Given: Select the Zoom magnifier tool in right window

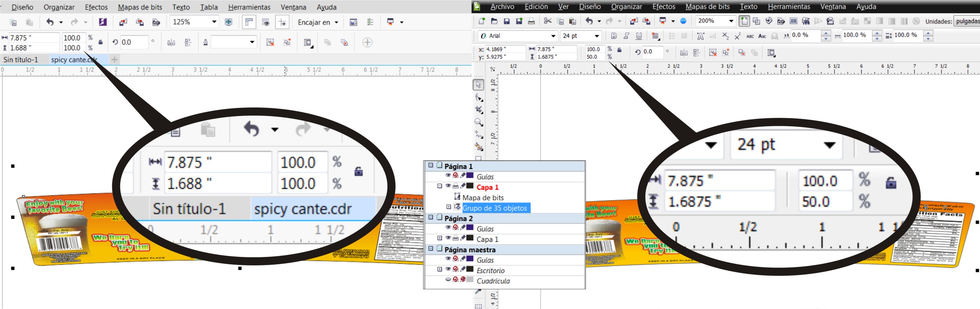Looking at the screenshot, I should point(479,122).
